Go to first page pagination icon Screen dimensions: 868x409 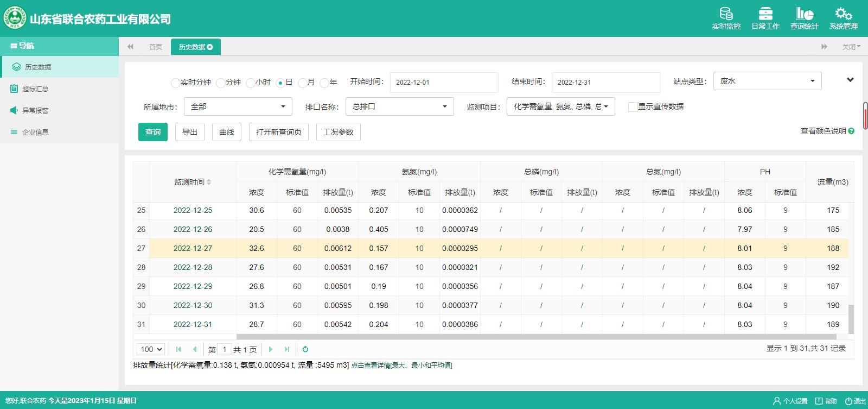178,349
